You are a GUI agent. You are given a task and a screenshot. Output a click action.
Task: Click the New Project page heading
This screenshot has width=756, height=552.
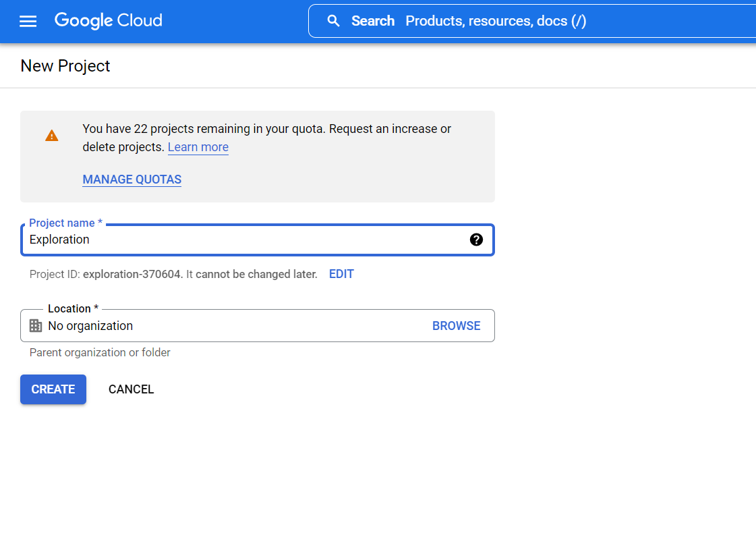point(65,65)
